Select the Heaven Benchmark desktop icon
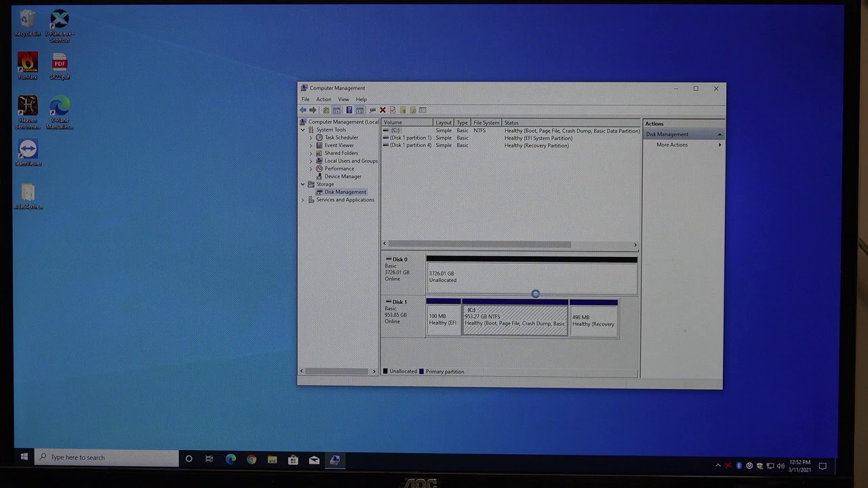 [x=28, y=113]
